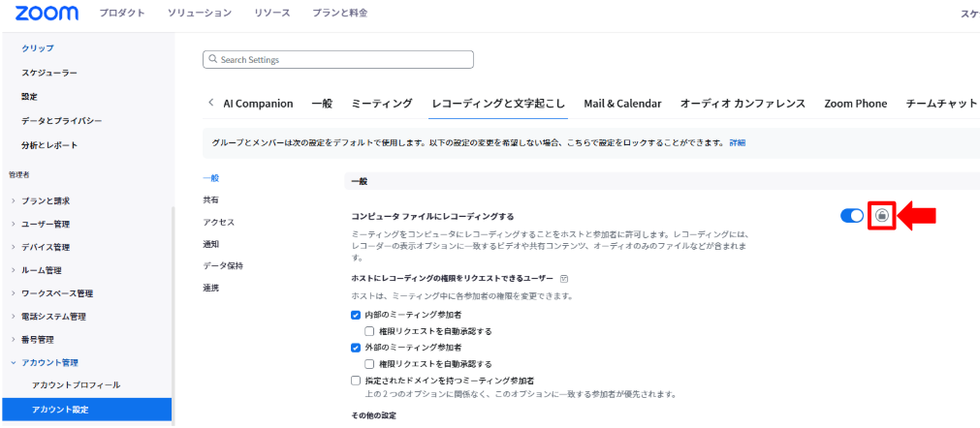Uncheck 内部のミーティング参加者 checkbox
980x428 pixels.
click(x=356, y=315)
